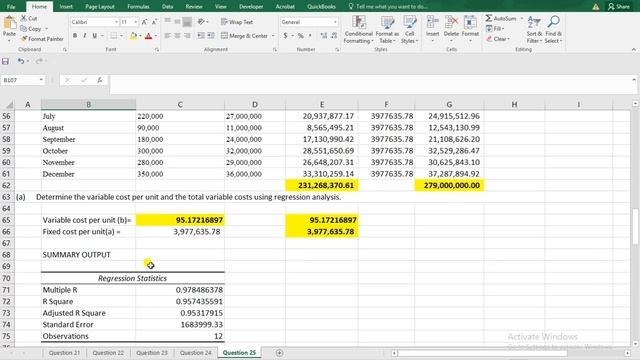Add a new sheet with plus button
Image resolution: width=640 pixels, height=360 pixels.
(279, 353)
